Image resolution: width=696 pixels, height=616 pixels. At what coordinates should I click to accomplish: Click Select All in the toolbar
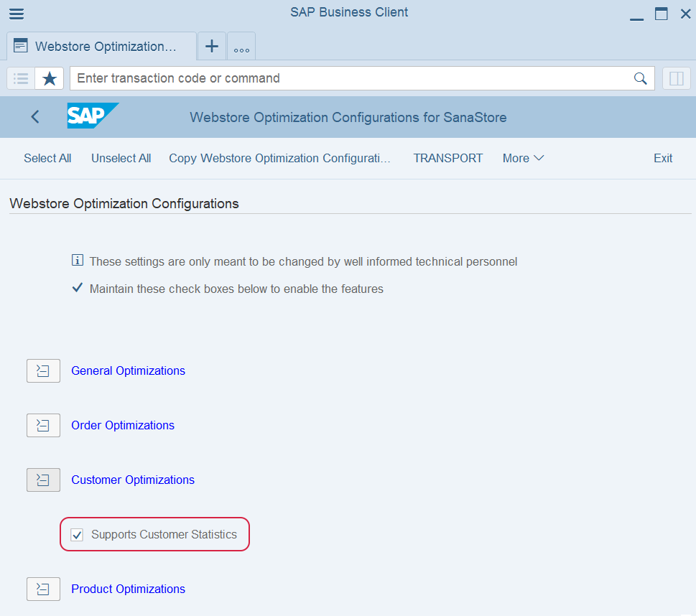47,159
